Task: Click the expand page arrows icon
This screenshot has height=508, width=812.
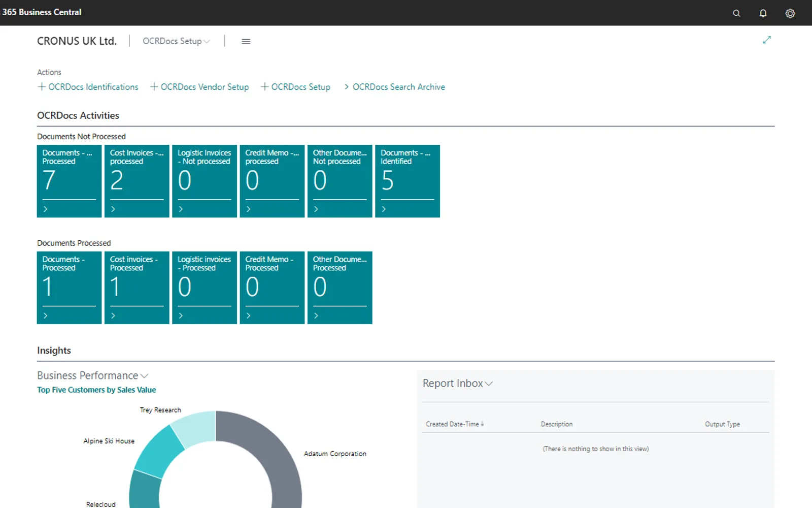Action: point(767,40)
